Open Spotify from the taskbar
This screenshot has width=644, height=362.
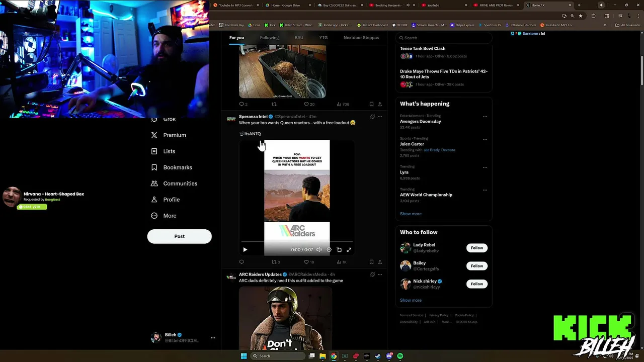pos(400,356)
